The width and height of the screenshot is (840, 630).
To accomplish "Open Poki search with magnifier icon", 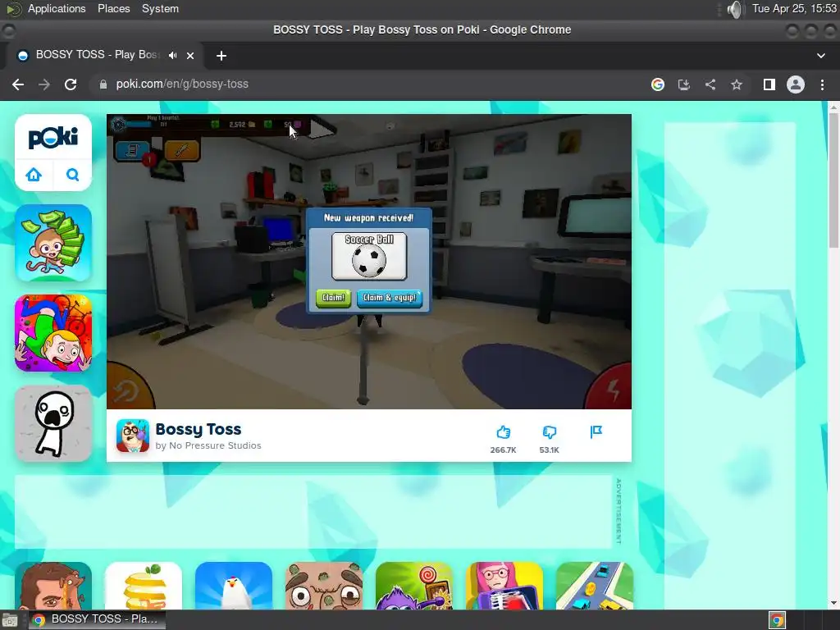I will (72, 175).
